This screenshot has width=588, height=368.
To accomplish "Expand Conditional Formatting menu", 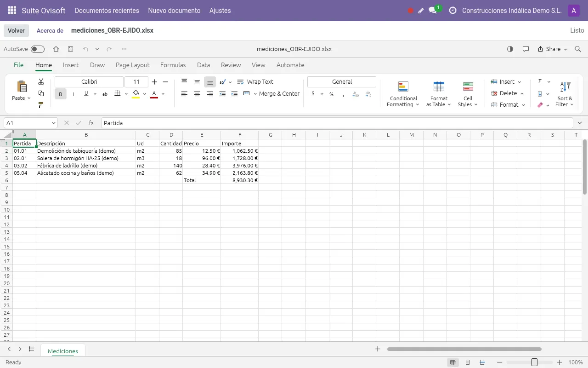I will coord(403,94).
